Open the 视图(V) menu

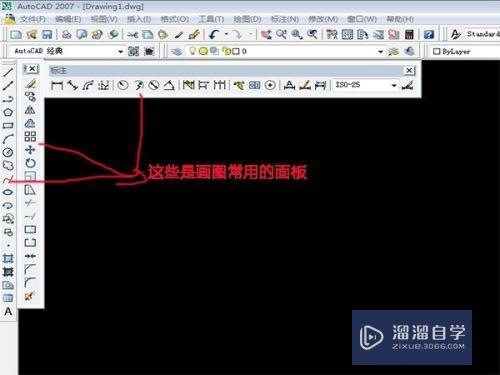pyautogui.click(x=104, y=19)
